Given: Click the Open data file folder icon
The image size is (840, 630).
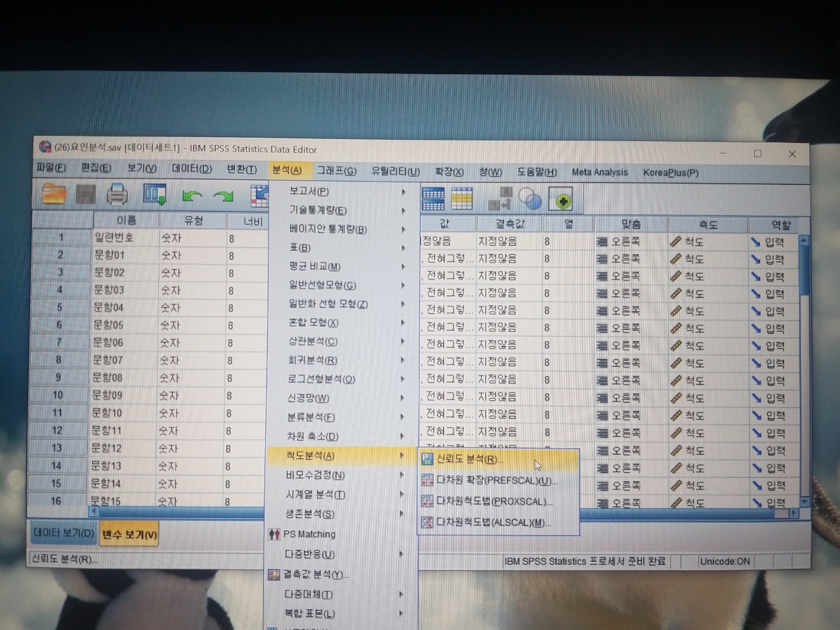Looking at the screenshot, I should point(54,194).
